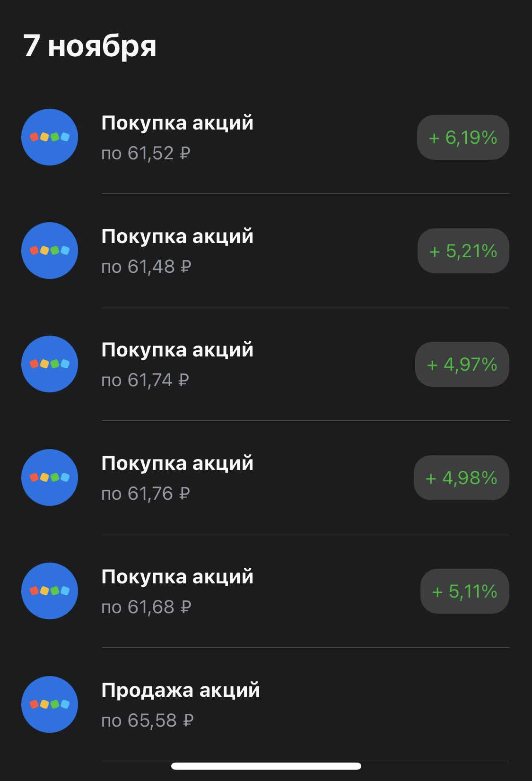The image size is (532, 781).
Task: Tap the stock icon beside 61,76 ₽ purchase
Action: pyautogui.click(x=50, y=477)
